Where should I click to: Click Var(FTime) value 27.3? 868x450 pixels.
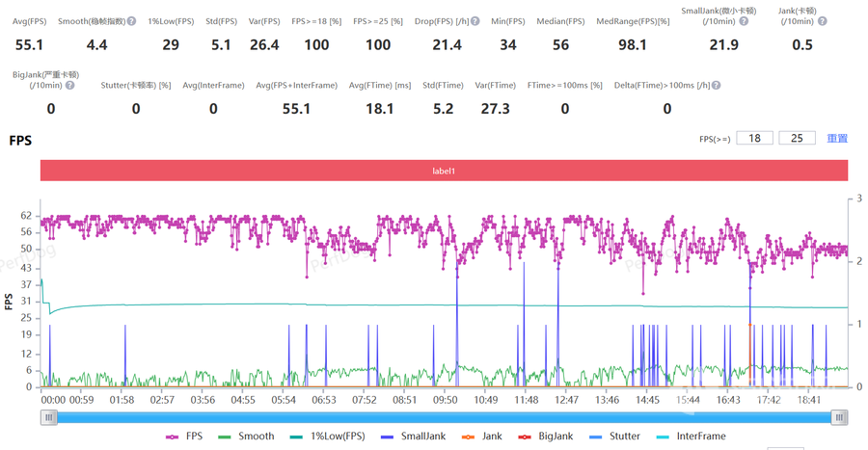click(x=495, y=109)
